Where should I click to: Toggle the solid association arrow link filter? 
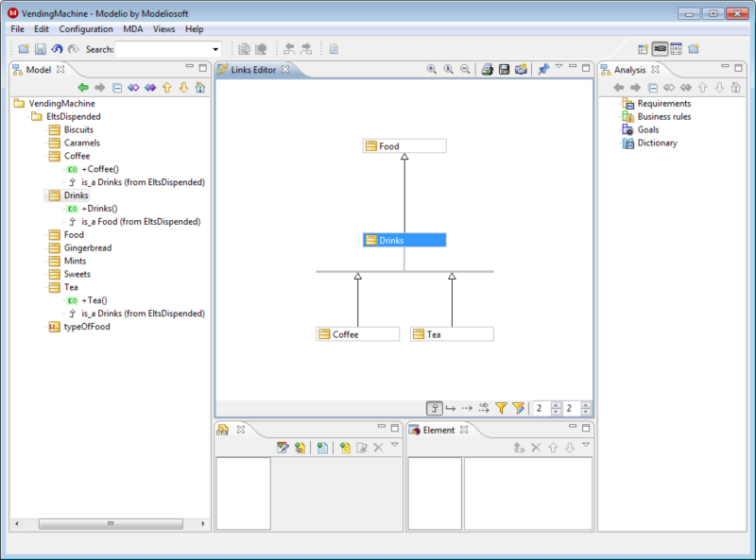pyautogui.click(x=451, y=408)
